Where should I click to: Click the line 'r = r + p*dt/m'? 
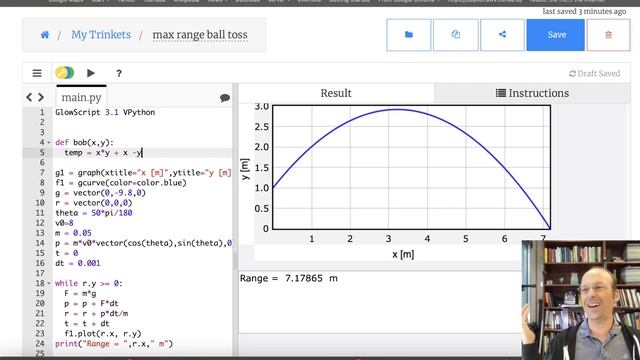pos(96,313)
